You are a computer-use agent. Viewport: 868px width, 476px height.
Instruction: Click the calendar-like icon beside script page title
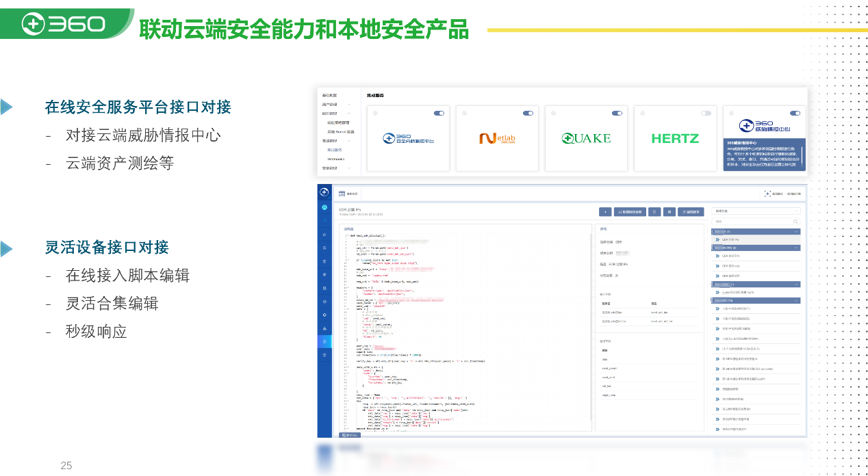(x=342, y=194)
